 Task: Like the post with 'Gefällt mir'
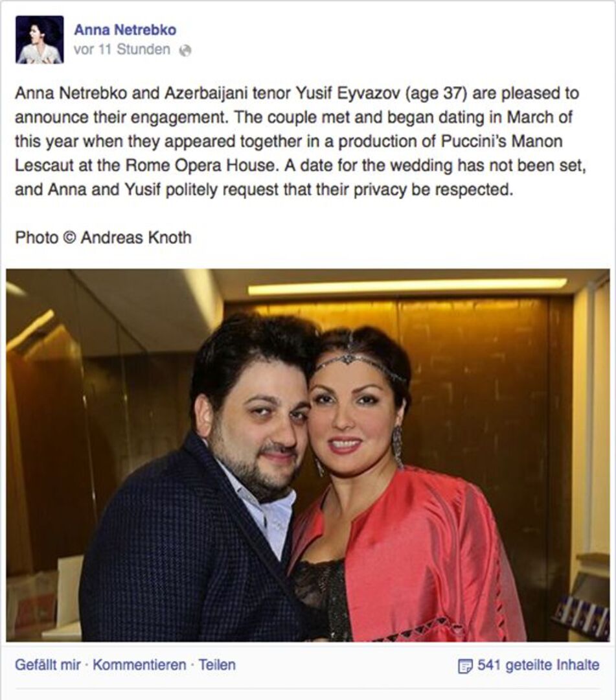point(48,665)
